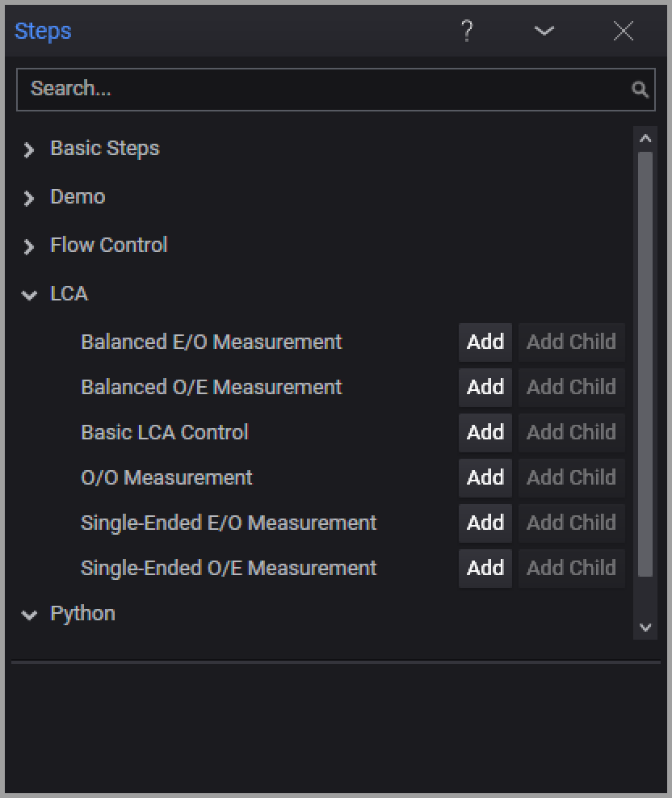Click Add Child for O/O Measurement
Screen dimensions: 672x798
pyautogui.click(x=571, y=477)
